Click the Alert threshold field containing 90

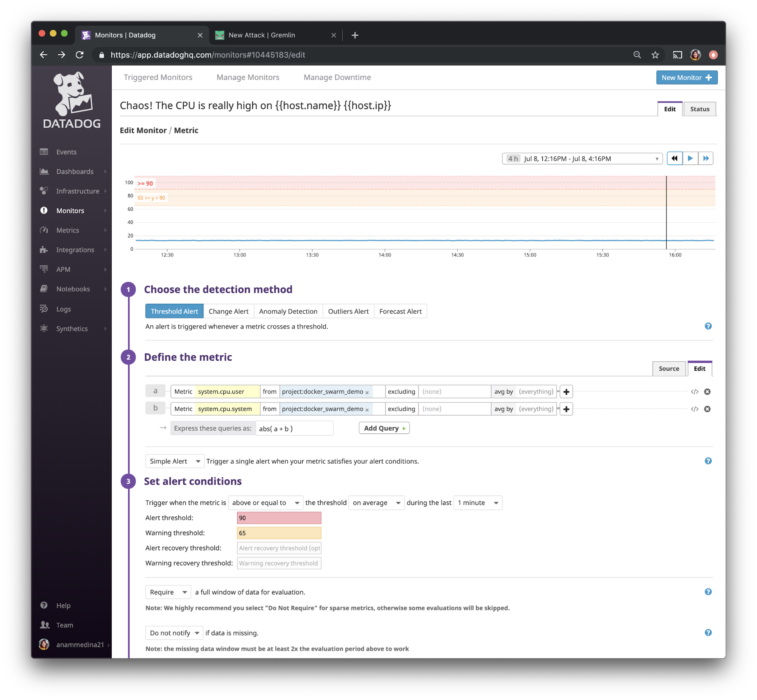[x=279, y=518]
